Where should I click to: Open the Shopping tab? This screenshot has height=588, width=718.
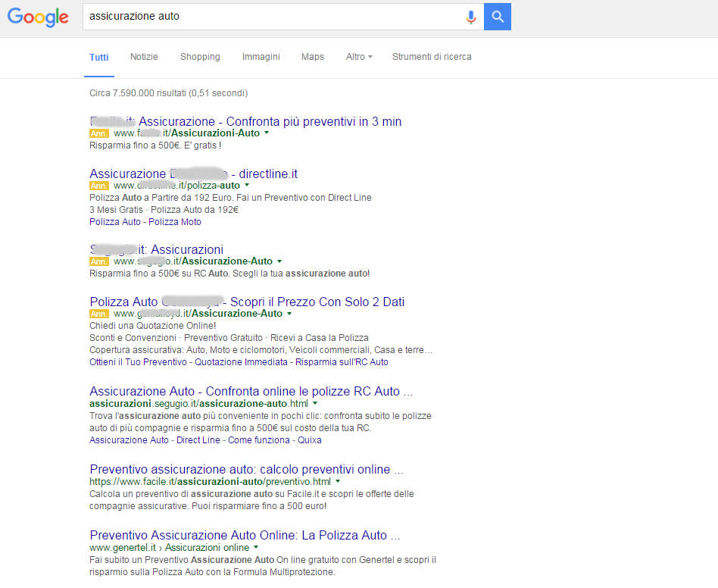click(x=200, y=57)
